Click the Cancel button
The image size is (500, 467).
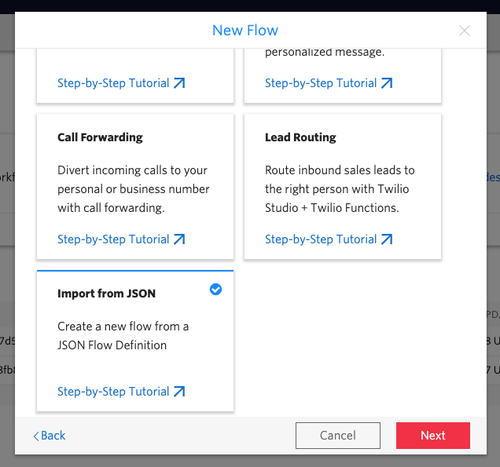point(338,435)
